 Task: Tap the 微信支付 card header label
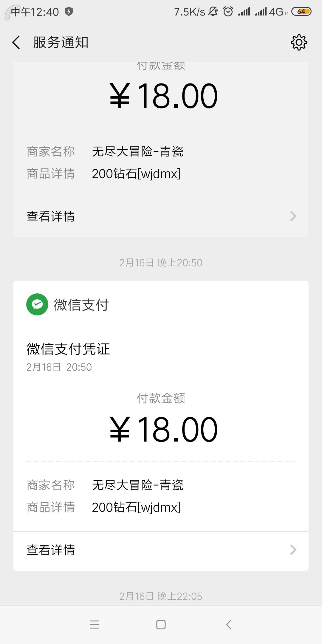pyautogui.click(x=81, y=305)
